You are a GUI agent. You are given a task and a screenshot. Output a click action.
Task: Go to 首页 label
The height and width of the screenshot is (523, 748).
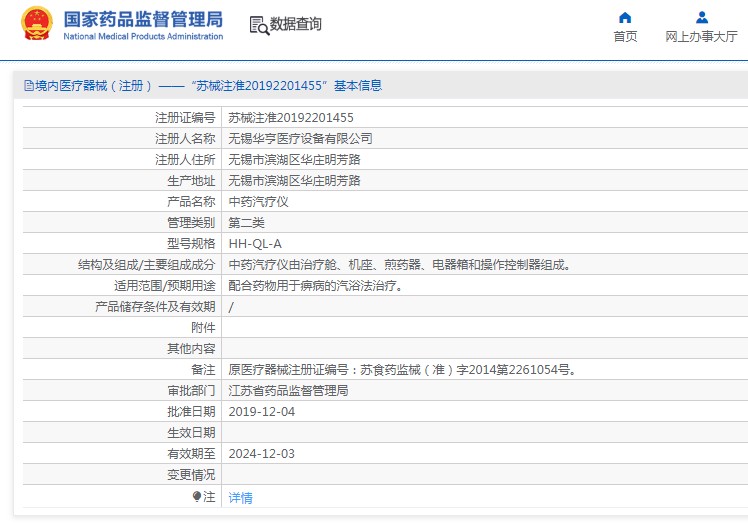[625, 36]
